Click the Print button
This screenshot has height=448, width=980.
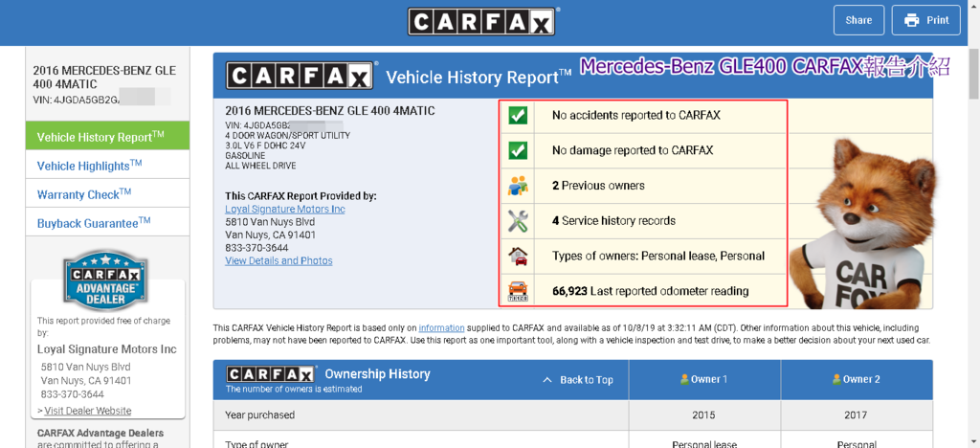pyautogui.click(x=925, y=20)
